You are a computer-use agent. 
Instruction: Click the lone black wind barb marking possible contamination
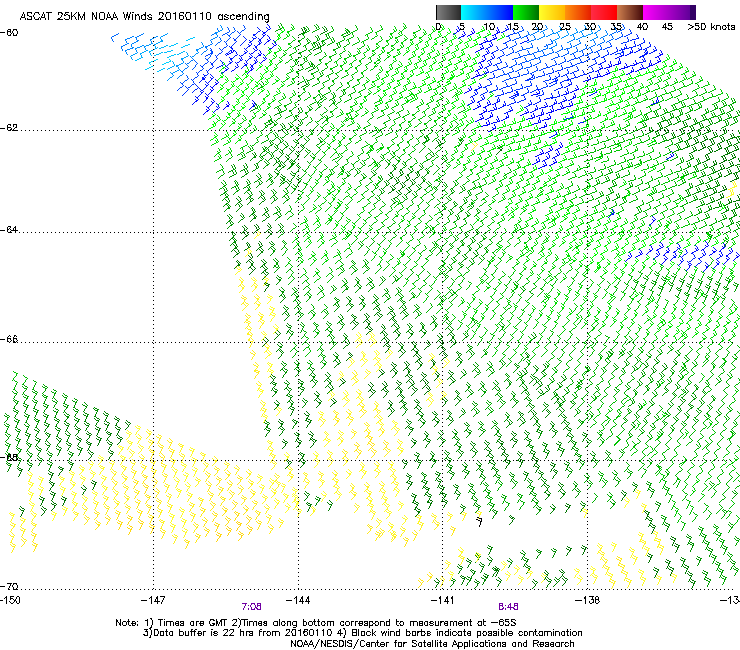479,522
